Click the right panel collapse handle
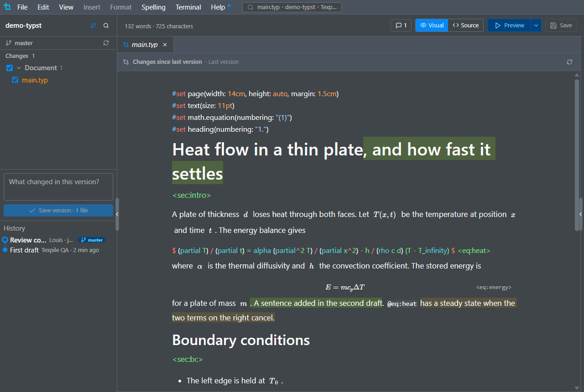 [581, 214]
